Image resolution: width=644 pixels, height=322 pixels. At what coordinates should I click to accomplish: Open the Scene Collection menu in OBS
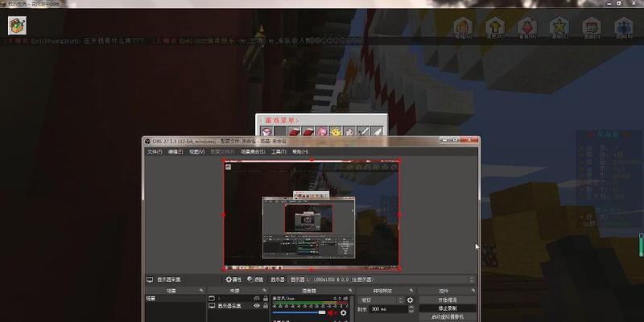coord(253,152)
